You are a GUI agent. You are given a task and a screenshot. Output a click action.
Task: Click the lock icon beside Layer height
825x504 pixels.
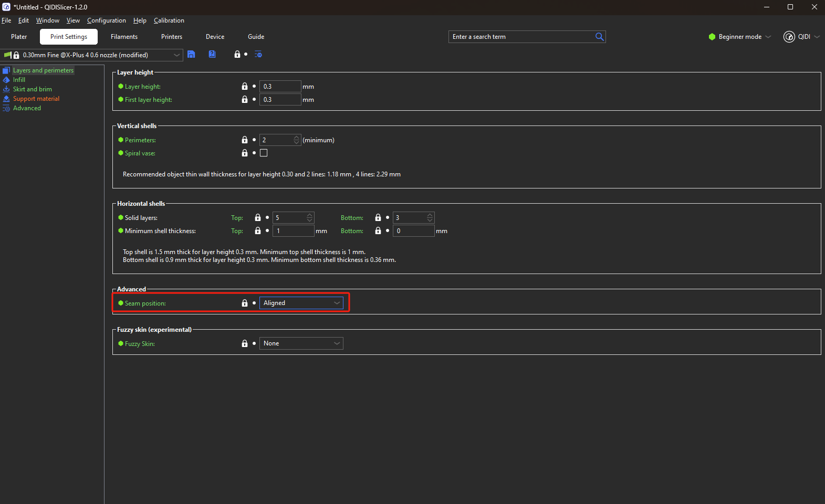tap(245, 87)
